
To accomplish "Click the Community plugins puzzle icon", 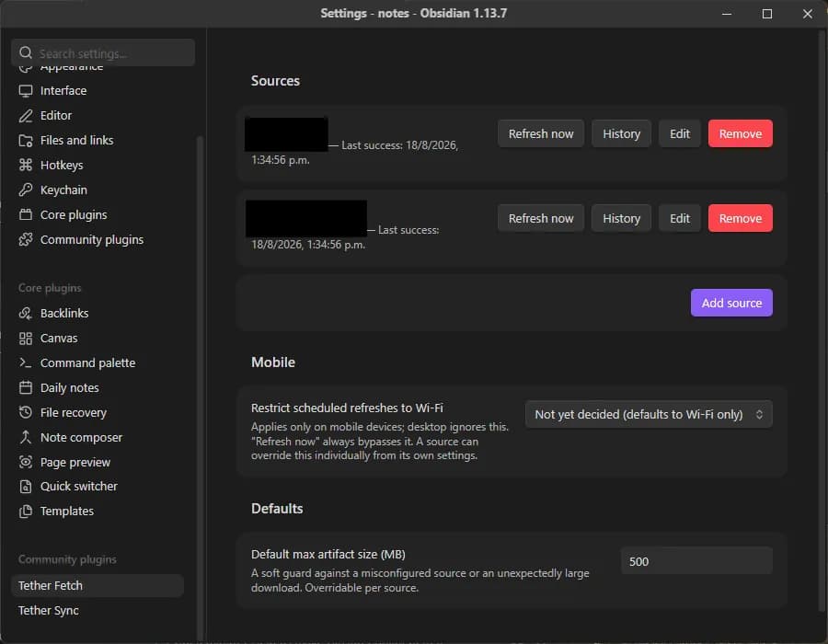I will (x=26, y=239).
